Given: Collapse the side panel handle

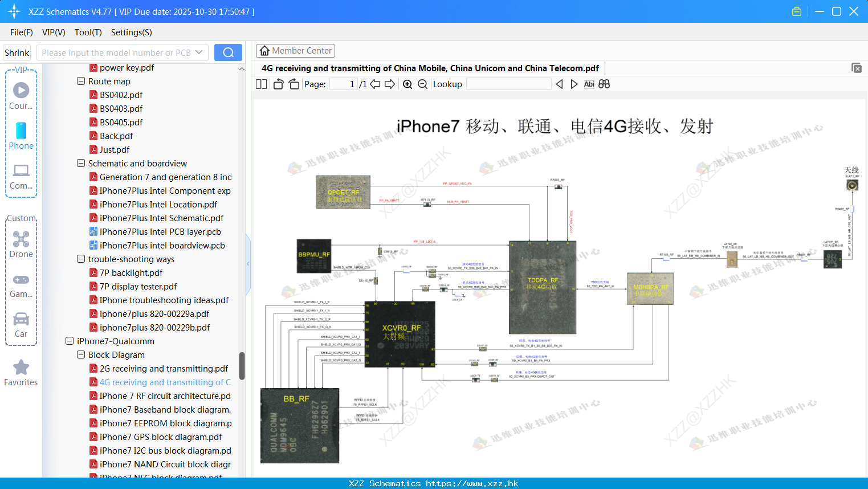Looking at the screenshot, I should click(x=248, y=264).
